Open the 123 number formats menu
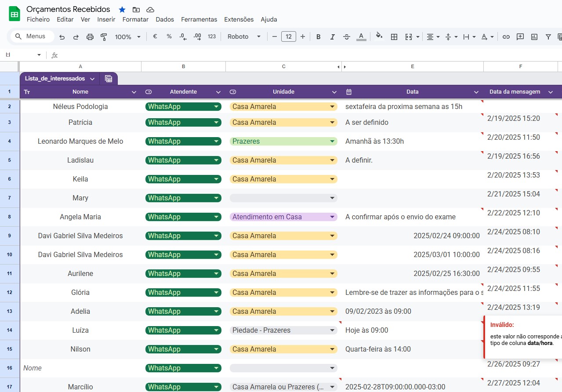The image size is (562, 392). (212, 36)
